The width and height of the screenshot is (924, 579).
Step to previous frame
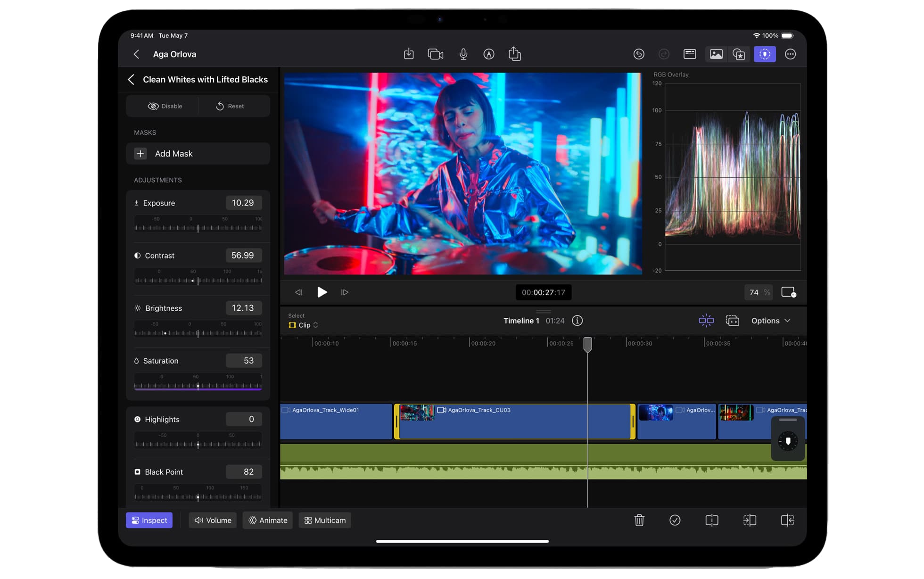299,292
